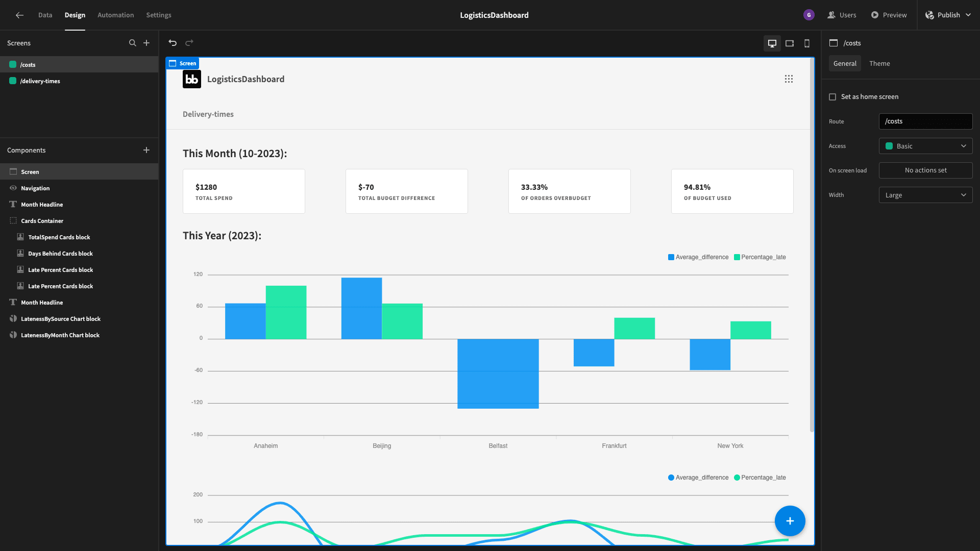
Task: Select the TotalSpend Cards block component
Action: pyautogui.click(x=79, y=237)
